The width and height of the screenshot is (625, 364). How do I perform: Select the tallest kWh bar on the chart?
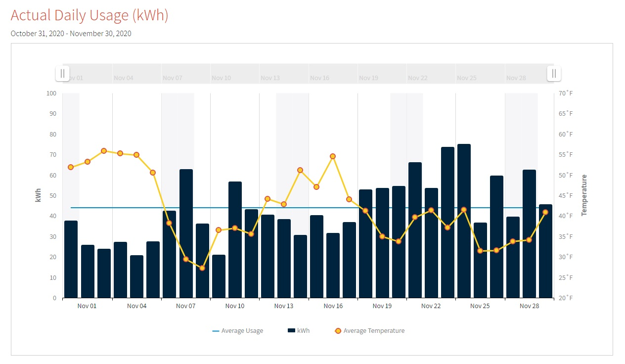[x=464, y=221]
